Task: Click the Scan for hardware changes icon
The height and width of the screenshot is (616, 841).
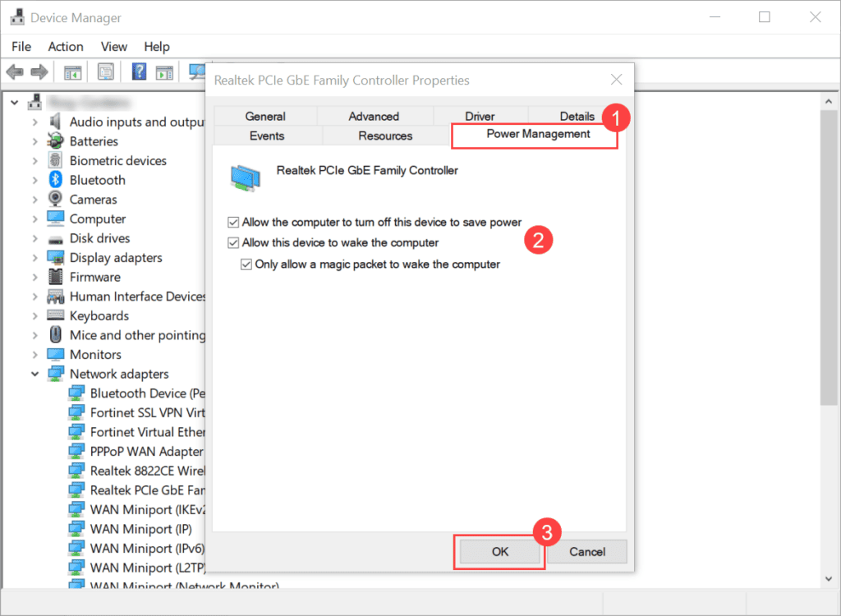Action: 196,71
